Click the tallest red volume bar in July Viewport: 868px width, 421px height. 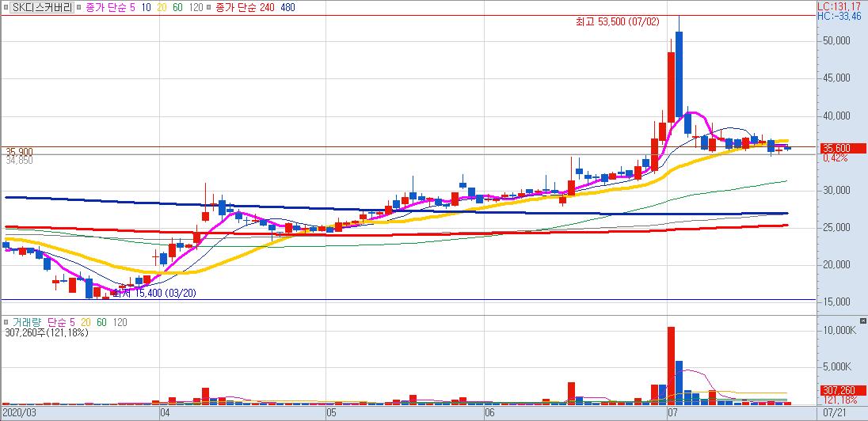point(671,366)
